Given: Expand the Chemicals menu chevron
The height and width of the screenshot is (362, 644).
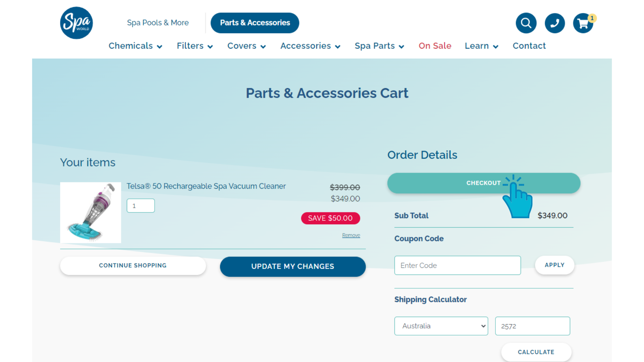Looking at the screenshot, I should (160, 47).
